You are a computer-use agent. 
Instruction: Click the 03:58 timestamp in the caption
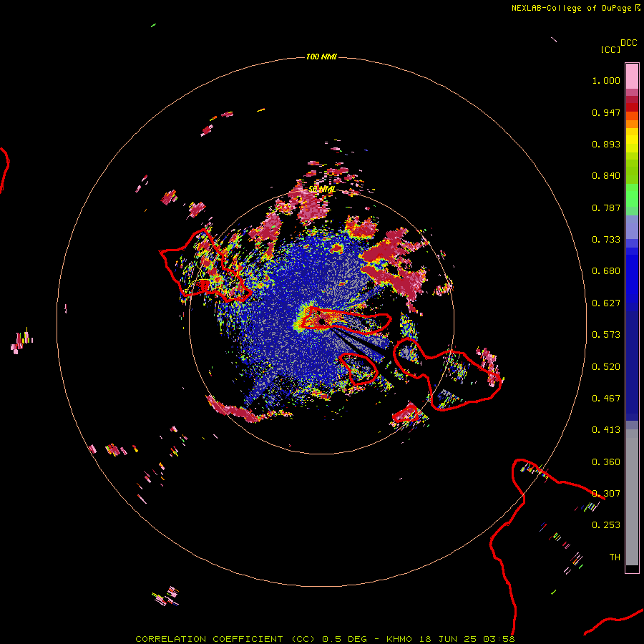(x=499, y=639)
